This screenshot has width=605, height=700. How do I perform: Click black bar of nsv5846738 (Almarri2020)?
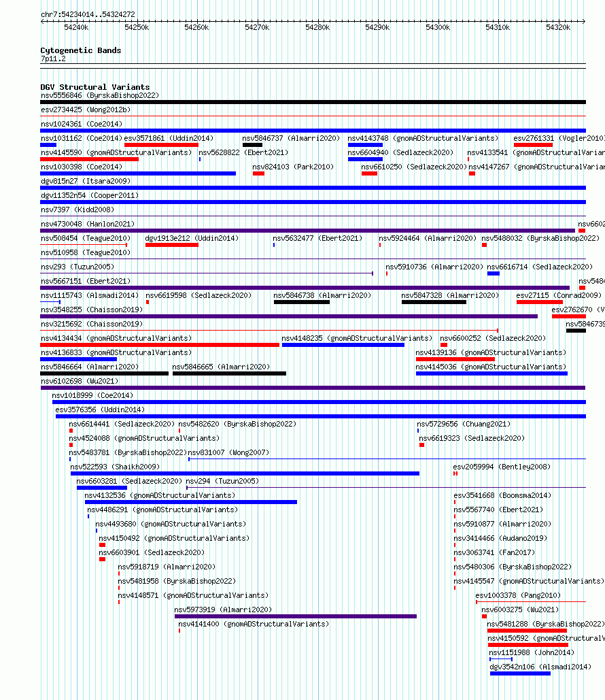click(302, 302)
